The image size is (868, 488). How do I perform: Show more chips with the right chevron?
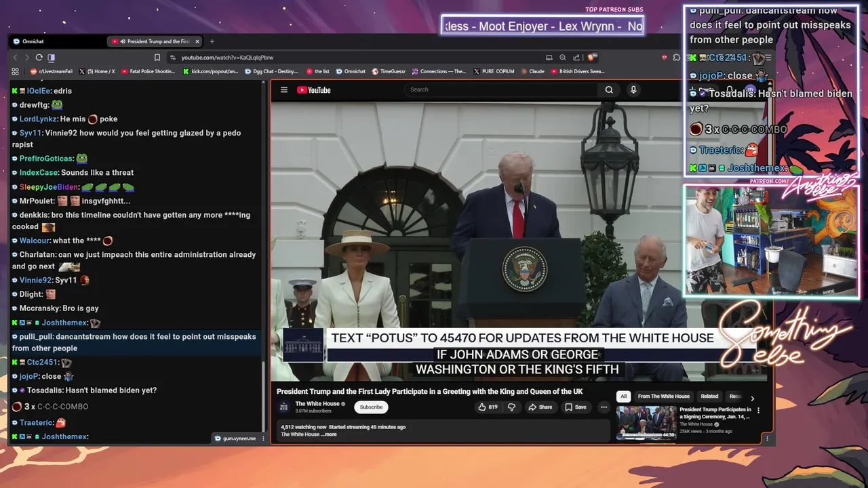pyautogui.click(x=751, y=398)
